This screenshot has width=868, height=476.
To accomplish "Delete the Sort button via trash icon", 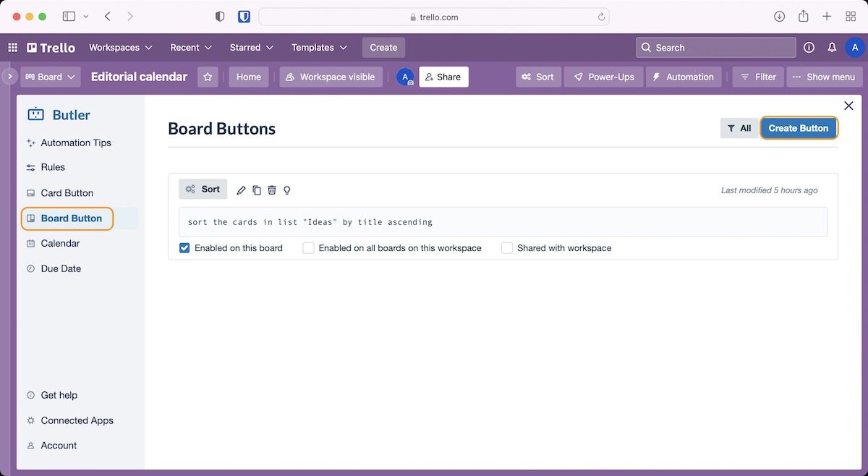I will (x=272, y=190).
